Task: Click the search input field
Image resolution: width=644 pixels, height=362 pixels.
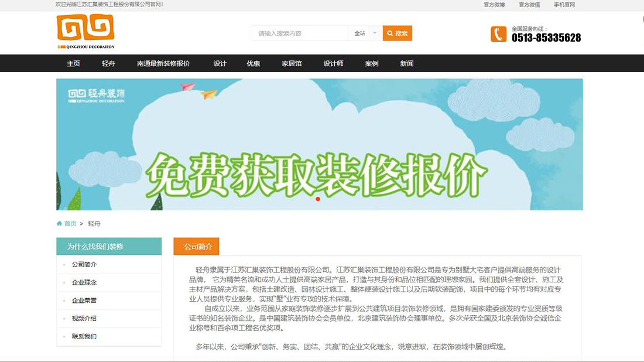Action: (299, 33)
